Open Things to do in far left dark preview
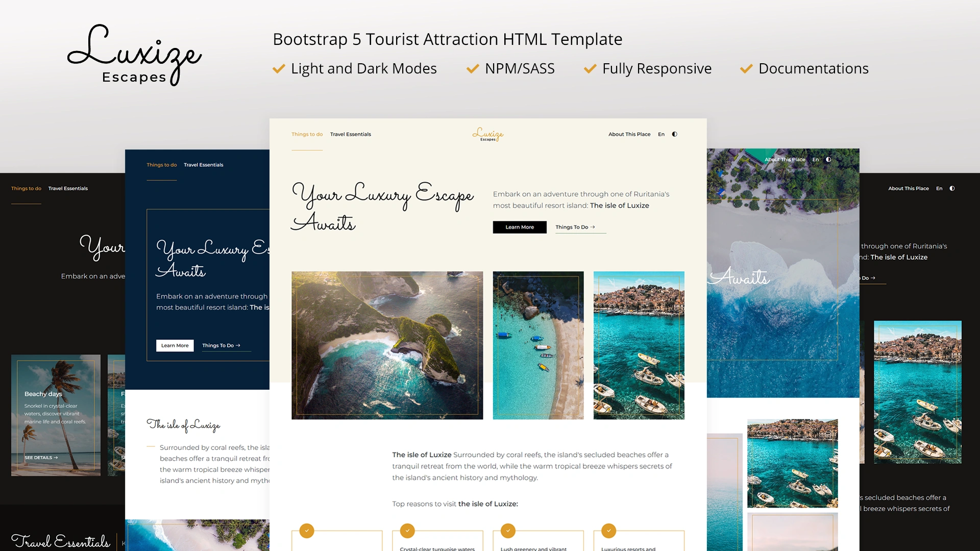The image size is (980, 551). [x=27, y=188]
